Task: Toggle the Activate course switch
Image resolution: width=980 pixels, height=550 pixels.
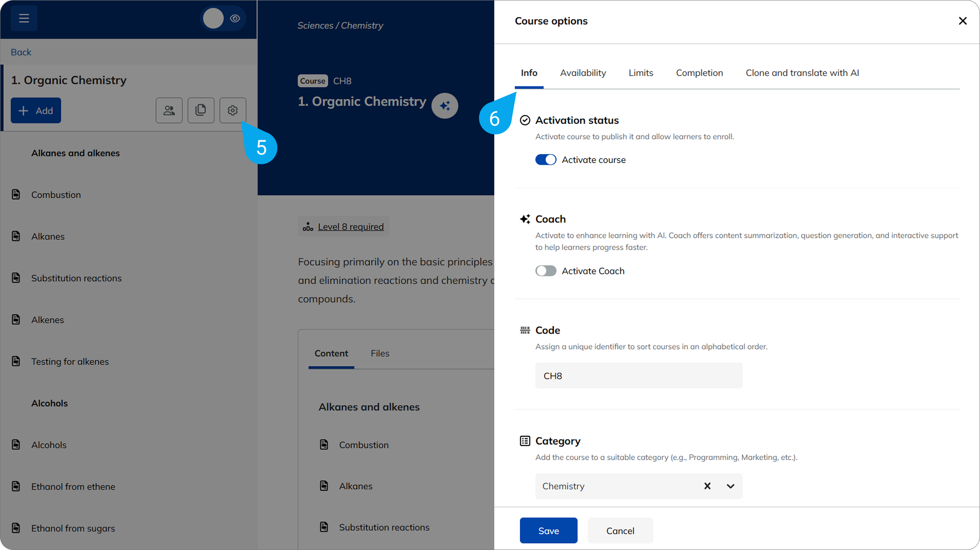Action: [x=546, y=160]
